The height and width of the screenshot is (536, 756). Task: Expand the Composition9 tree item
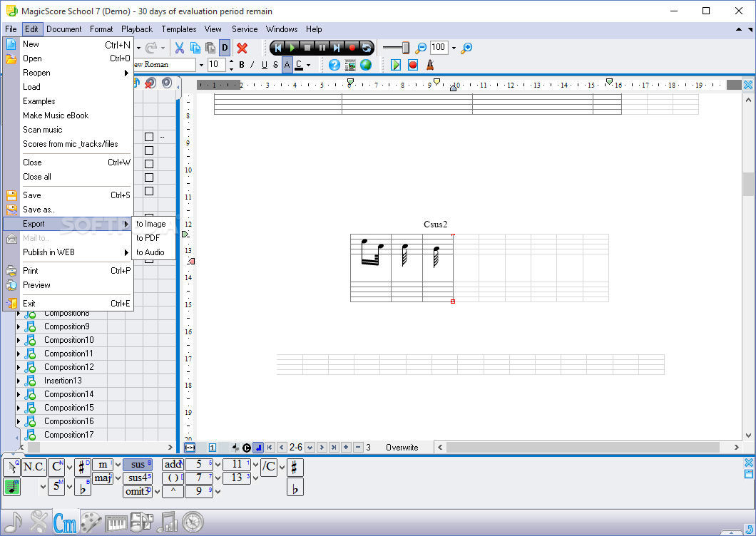(x=19, y=327)
